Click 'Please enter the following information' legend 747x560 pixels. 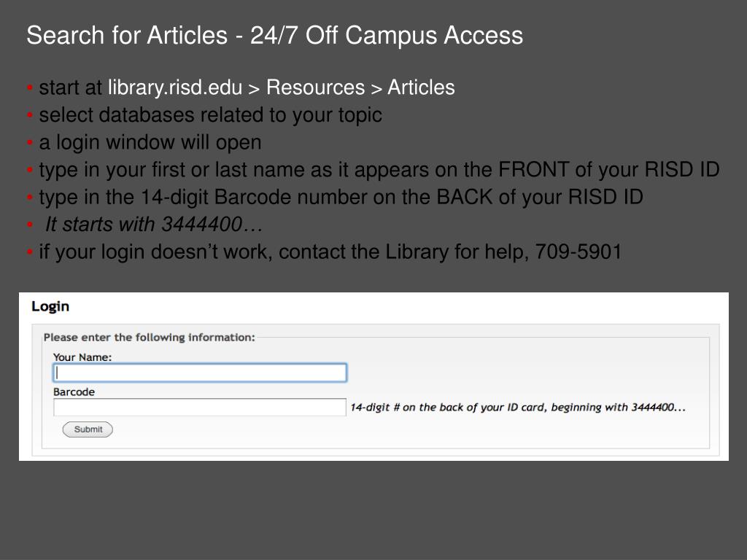[x=149, y=337]
